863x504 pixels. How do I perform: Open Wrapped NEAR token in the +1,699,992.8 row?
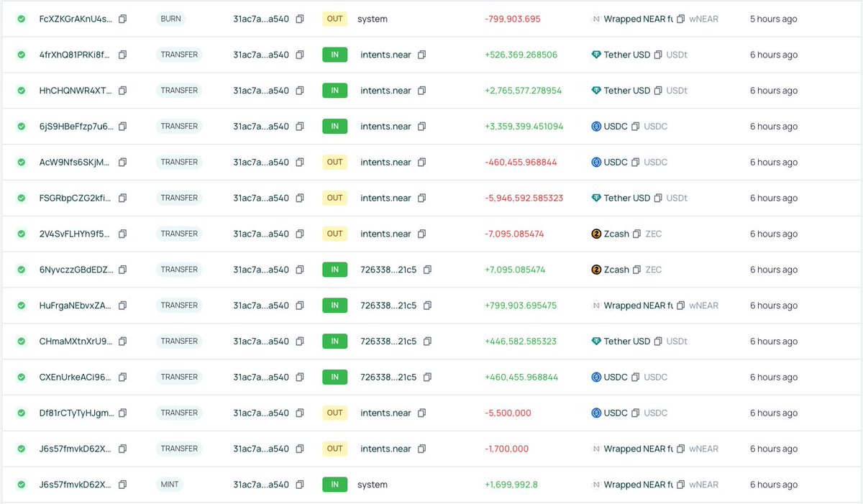tap(639, 485)
